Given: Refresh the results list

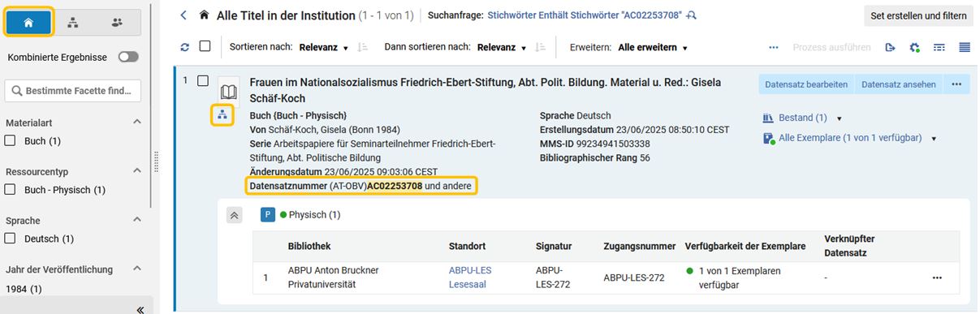Looking at the screenshot, I should (x=184, y=47).
